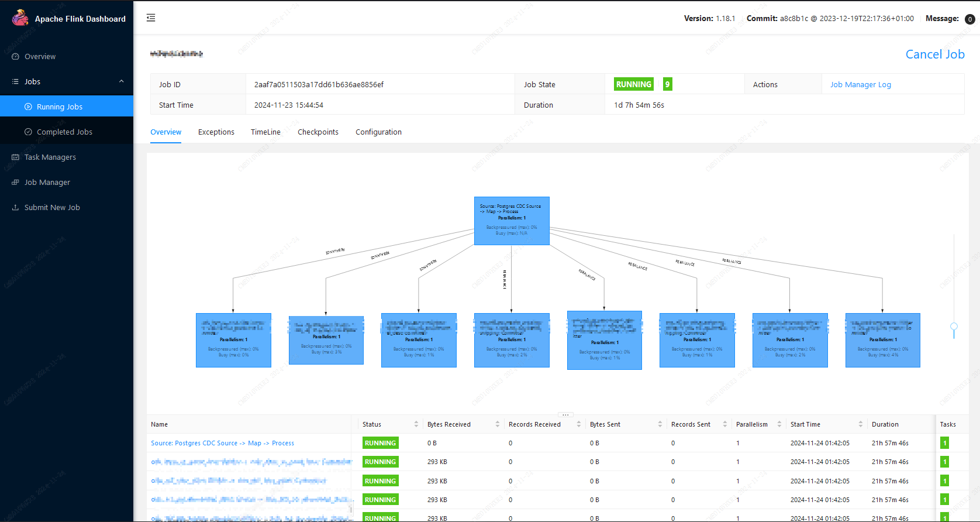
Task: Sort by Start Time column arrows
Action: tap(861, 424)
